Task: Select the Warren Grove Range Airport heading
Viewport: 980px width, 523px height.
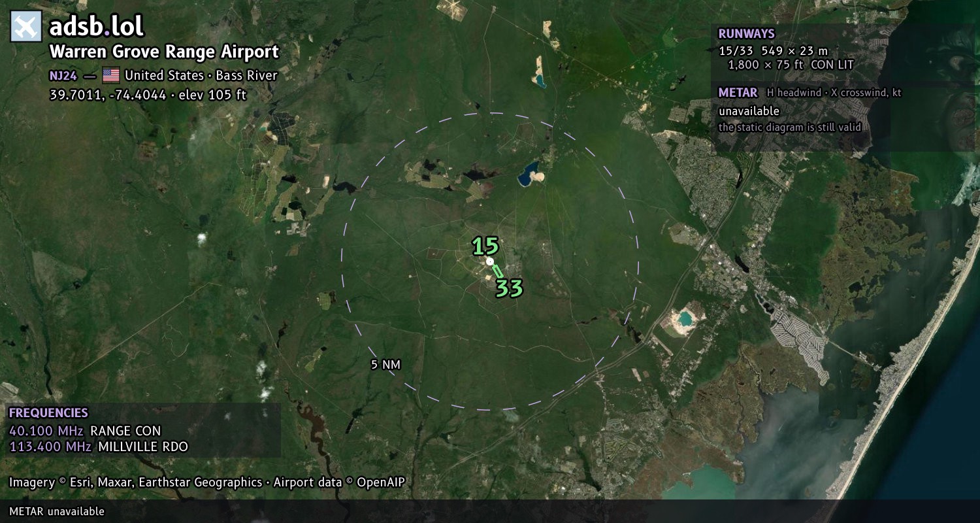Action: pyautogui.click(x=164, y=52)
